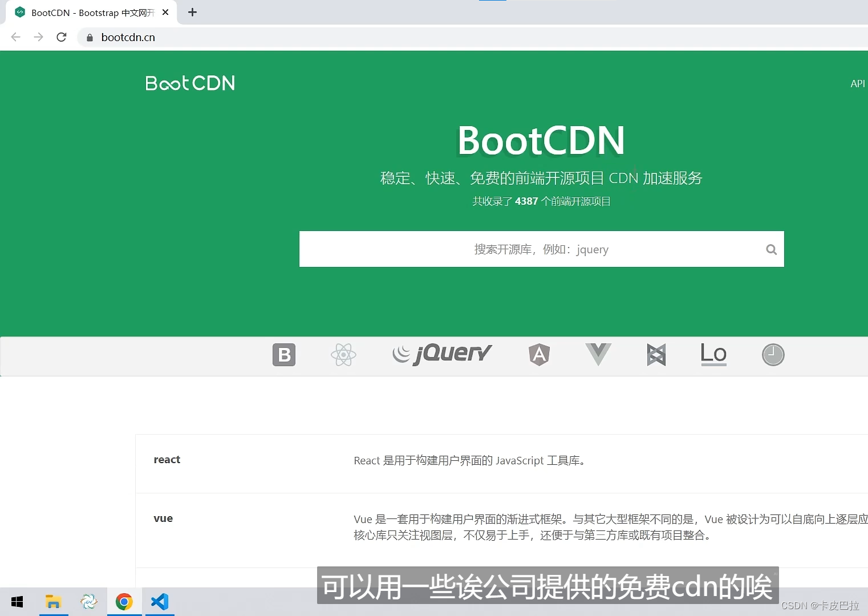Select the BootCDN - Bootstrap tab
This screenshot has height=616, width=868.
pyautogui.click(x=91, y=13)
